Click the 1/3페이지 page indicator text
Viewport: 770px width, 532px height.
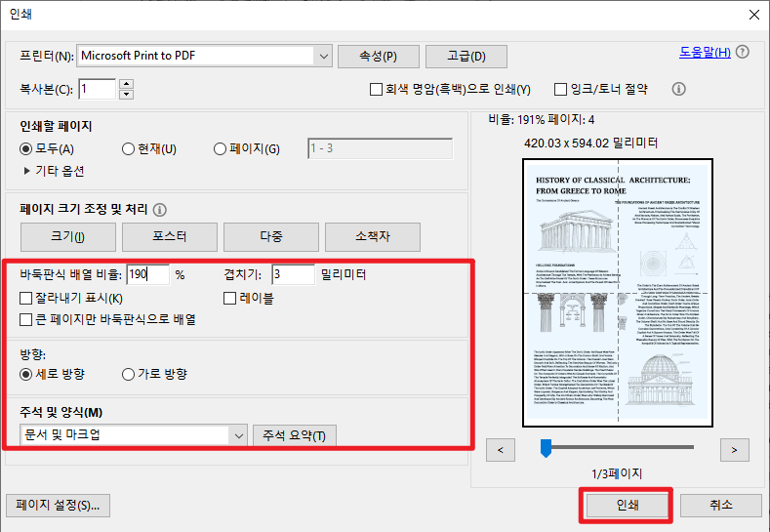point(617,474)
